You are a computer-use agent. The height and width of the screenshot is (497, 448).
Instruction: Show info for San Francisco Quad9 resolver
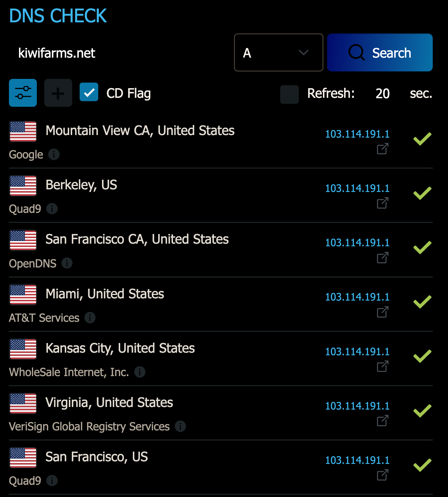52,480
